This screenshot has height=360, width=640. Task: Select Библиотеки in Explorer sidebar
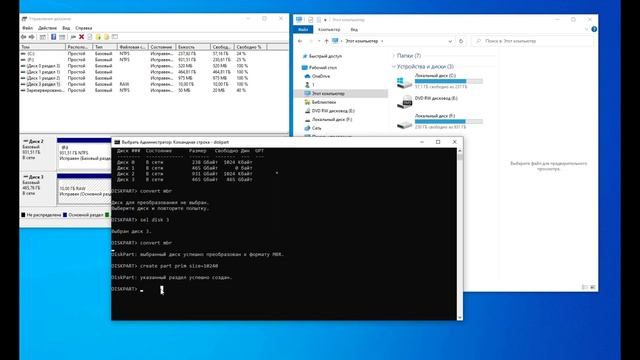[324, 102]
